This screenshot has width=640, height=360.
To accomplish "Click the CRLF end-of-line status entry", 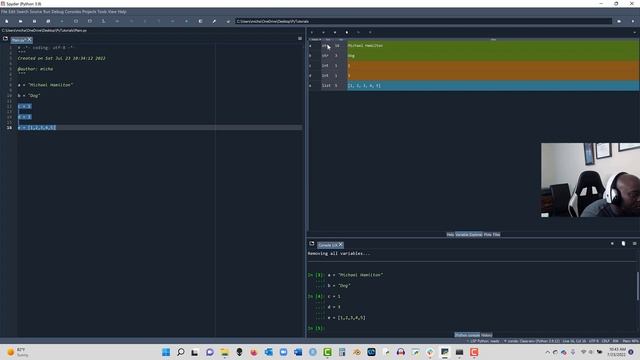I will click(x=605, y=341).
